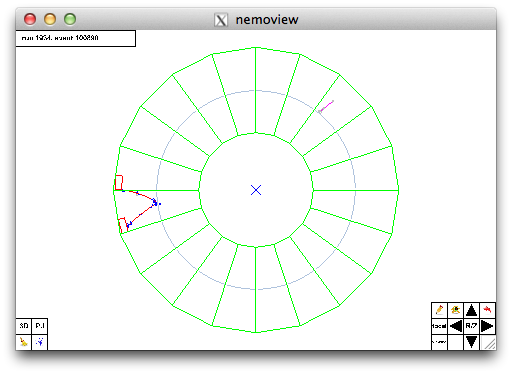Toggle the 3D view mode button
The width and height of the screenshot is (512, 374).
24,326
